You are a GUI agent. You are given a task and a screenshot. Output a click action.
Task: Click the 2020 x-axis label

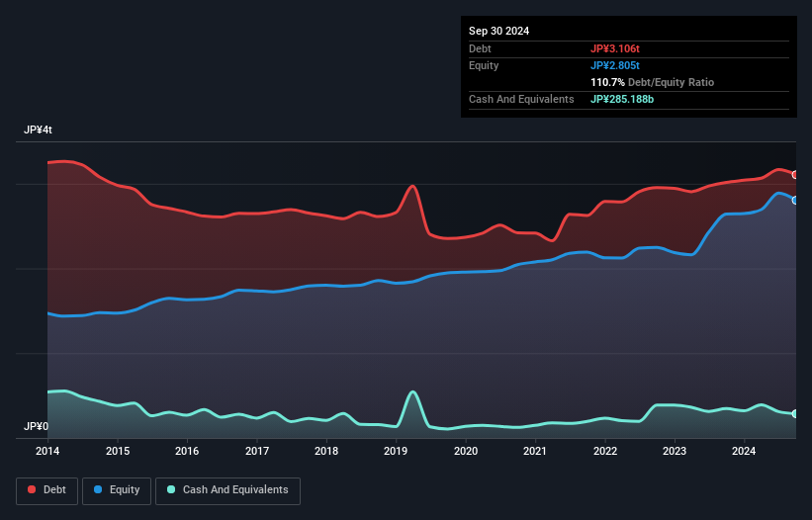tap(466, 451)
